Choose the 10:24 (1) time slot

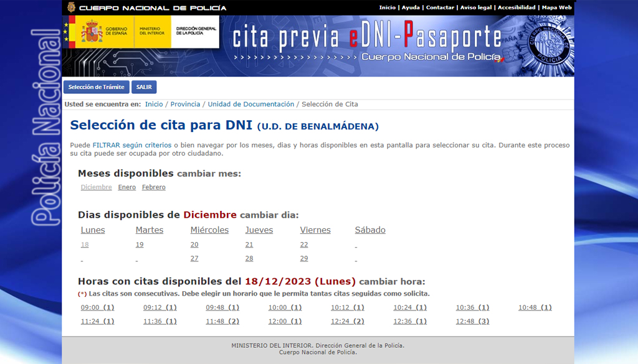click(x=410, y=307)
